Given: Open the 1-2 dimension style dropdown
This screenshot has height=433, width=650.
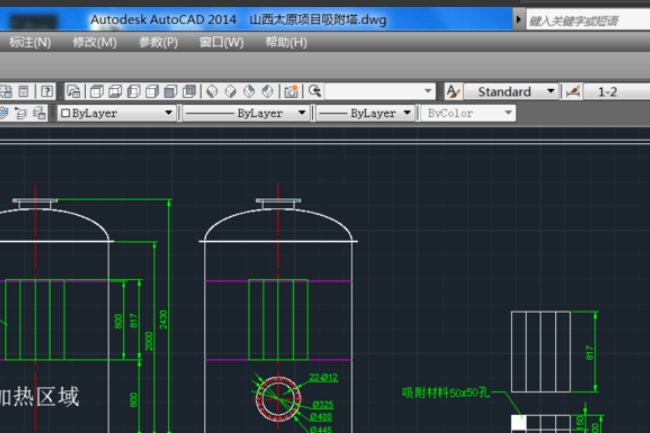Looking at the screenshot, I should tap(617, 92).
